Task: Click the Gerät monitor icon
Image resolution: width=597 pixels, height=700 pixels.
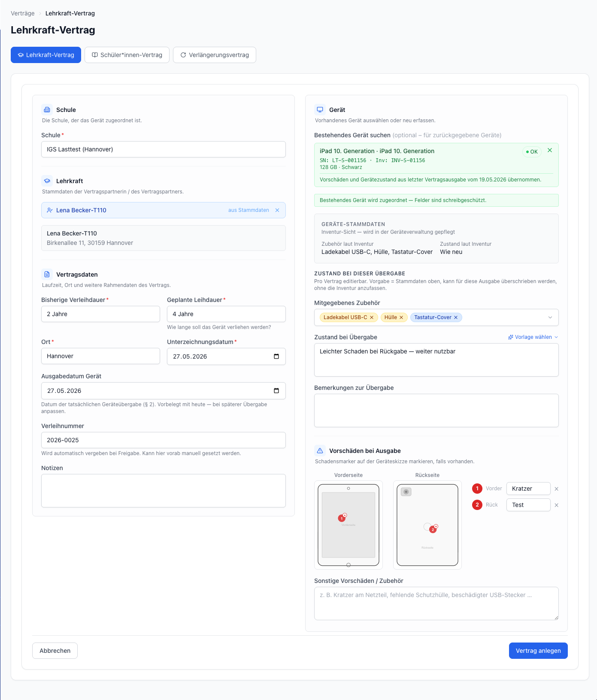Action: (x=320, y=110)
